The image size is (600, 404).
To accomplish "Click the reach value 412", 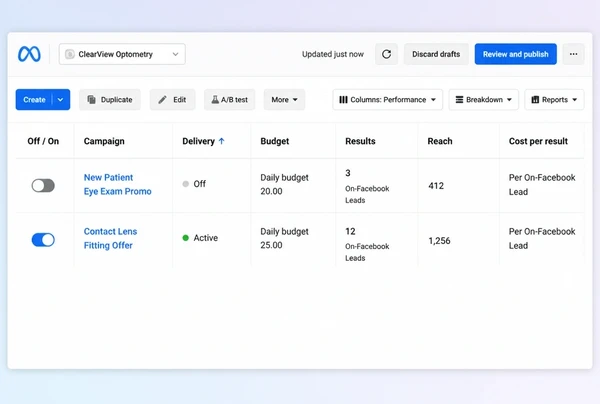I will [x=436, y=186].
